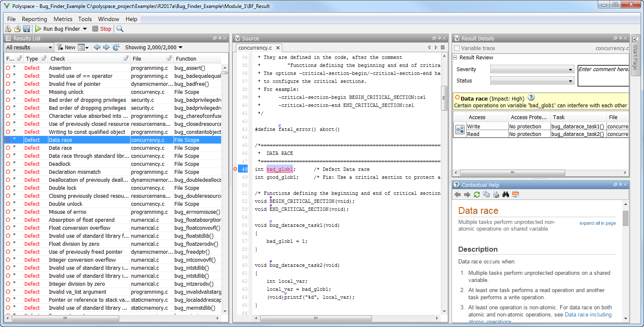The height and width of the screenshot is (327, 644).
Task: Click the help question mark beside Data race
Action: click(531, 98)
